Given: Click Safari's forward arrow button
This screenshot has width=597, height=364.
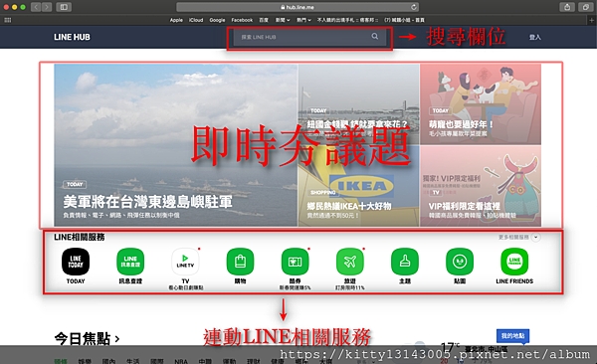Looking at the screenshot, I should click(47, 7).
